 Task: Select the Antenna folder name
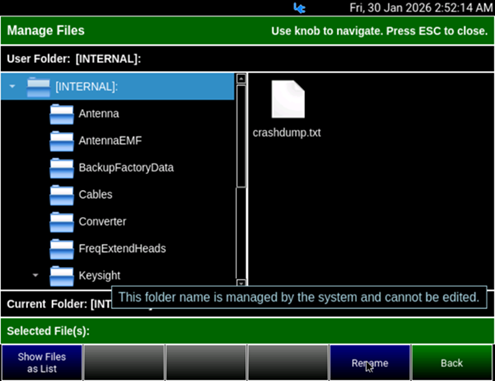tap(99, 114)
